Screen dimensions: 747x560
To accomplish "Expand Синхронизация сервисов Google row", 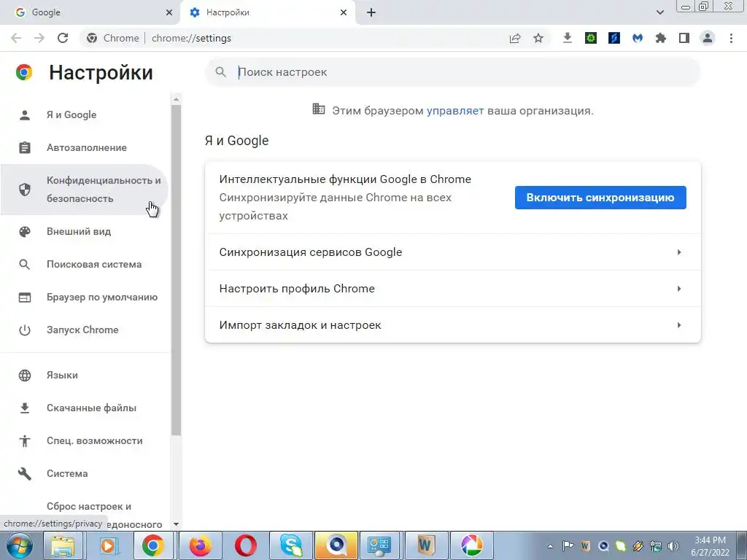I will pyautogui.click(x=452, y=252).
